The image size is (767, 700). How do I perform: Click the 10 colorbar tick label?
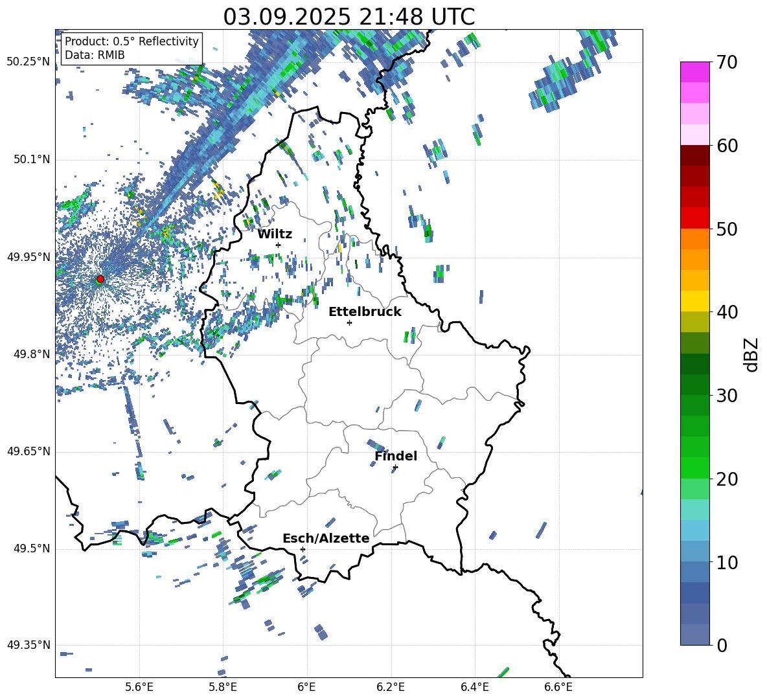[x=727, y=562]
